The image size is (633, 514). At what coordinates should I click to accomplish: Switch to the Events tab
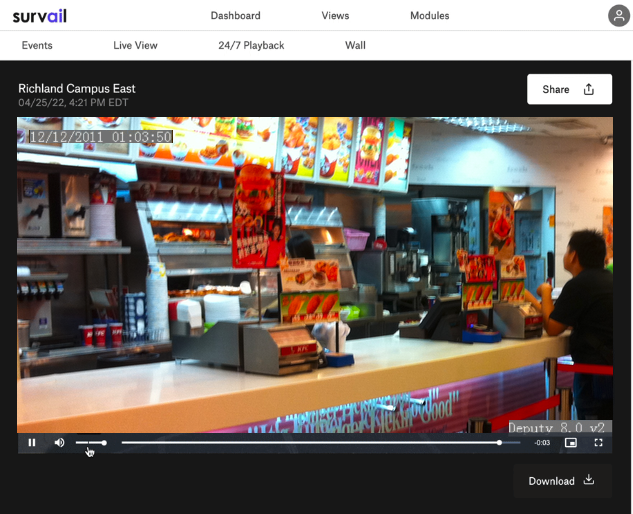point(37,45)
